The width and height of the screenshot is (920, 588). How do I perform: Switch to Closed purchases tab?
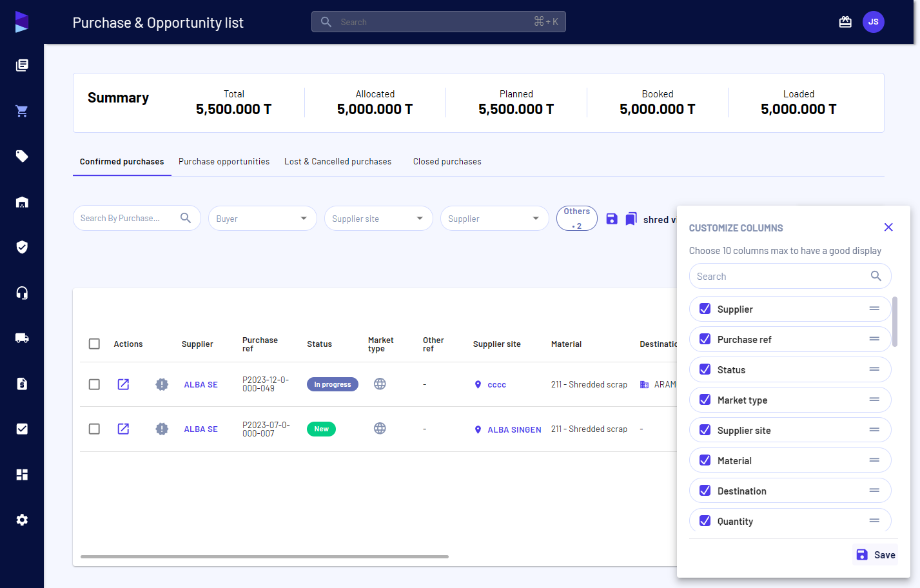coord(447,162)
